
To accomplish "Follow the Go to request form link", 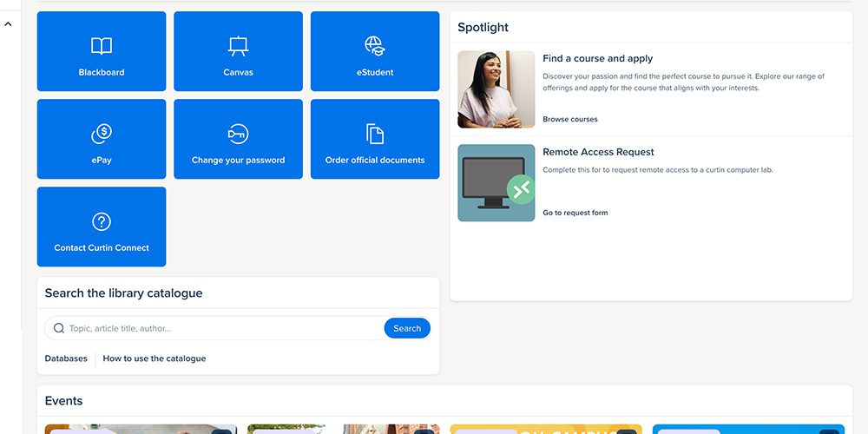I will [x=575, y=213].
